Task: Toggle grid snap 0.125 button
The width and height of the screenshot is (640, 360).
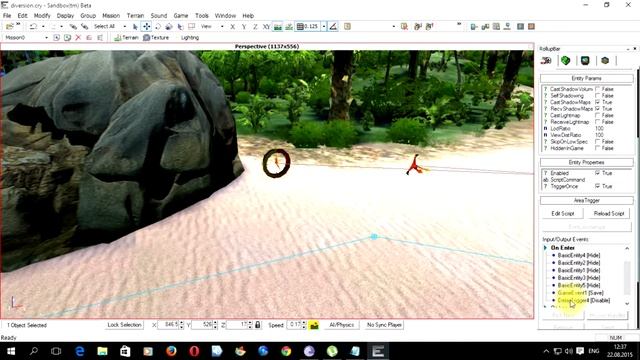Action: pyautogui.click(x=308, y=27)
